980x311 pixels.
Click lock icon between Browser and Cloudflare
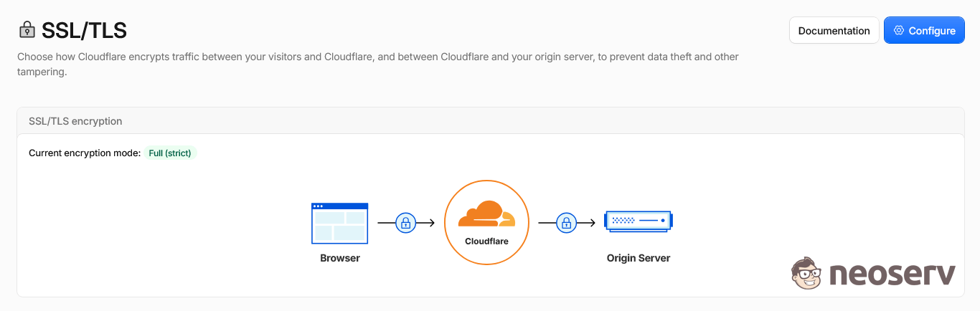405,223
